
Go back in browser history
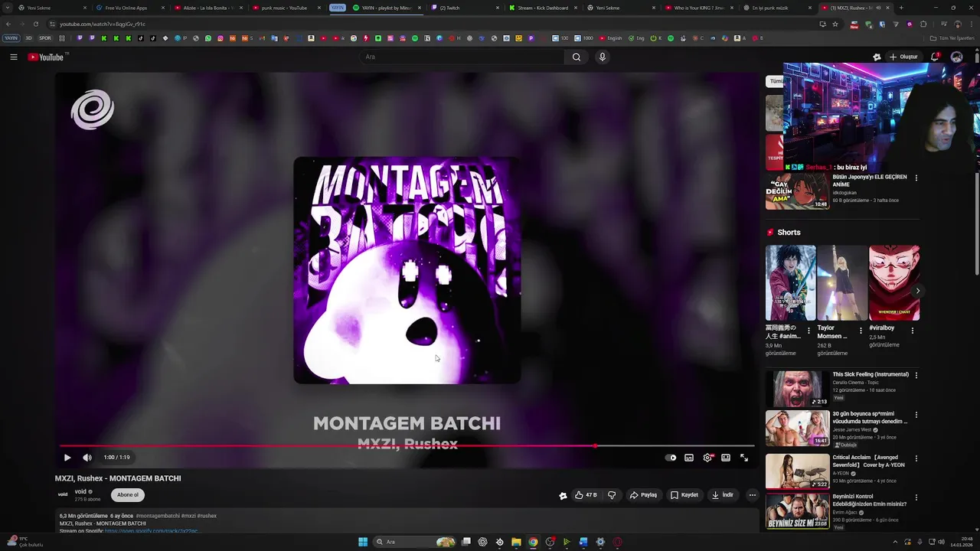coord(8,24)
